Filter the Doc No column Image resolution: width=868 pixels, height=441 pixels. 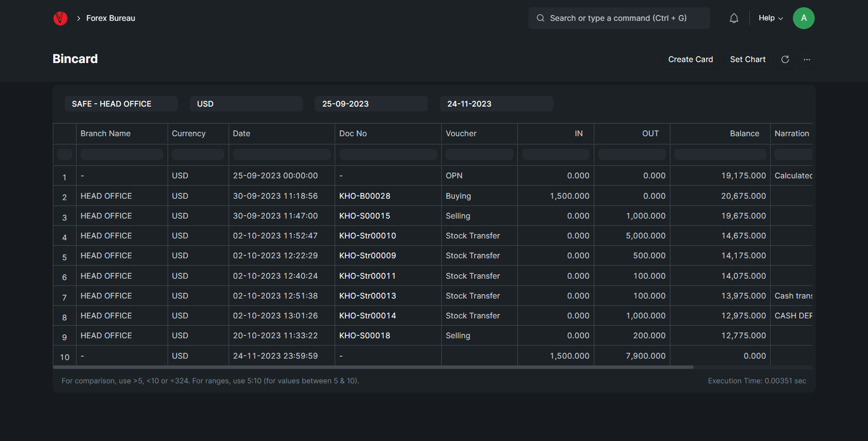[388, 155]
